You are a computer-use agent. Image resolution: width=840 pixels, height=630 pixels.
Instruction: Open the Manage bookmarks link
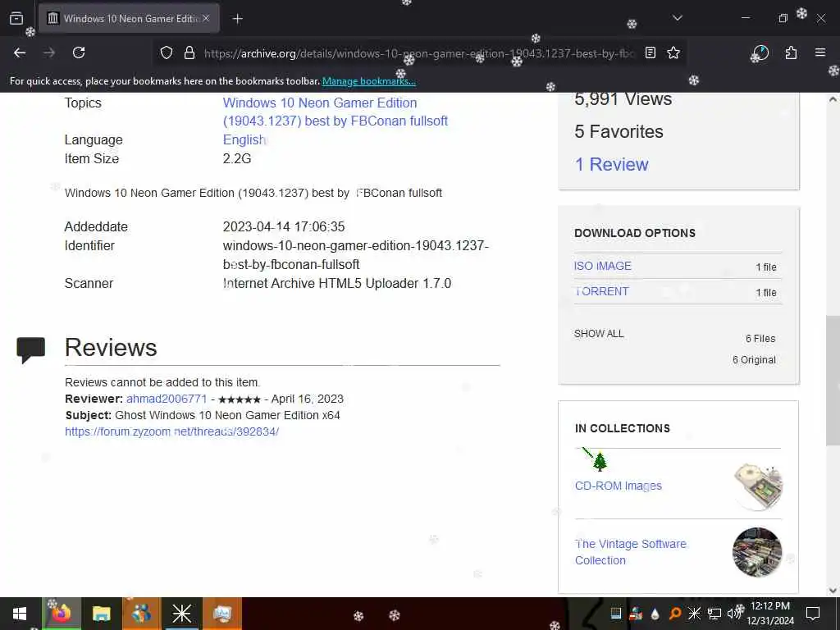click(368, 81)
